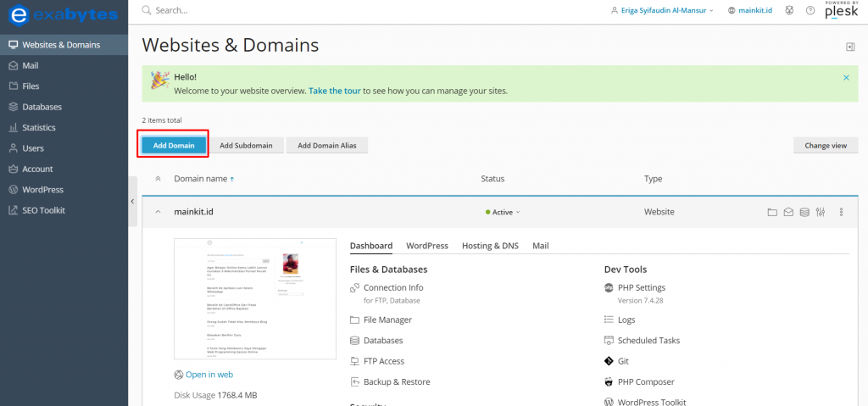The width and height of the screenshot is (868, 406).
Task: Click the Open in web link
Action: 209,375
